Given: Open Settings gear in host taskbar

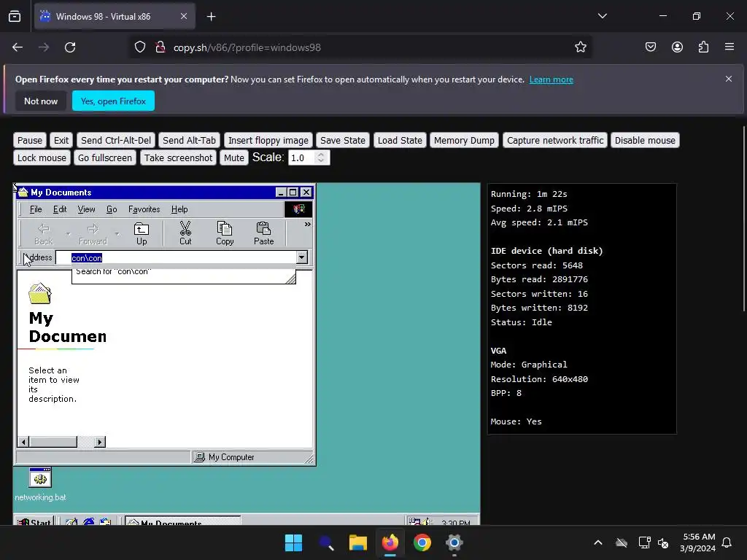Looking at the screenshot, I should click(454, 542).
